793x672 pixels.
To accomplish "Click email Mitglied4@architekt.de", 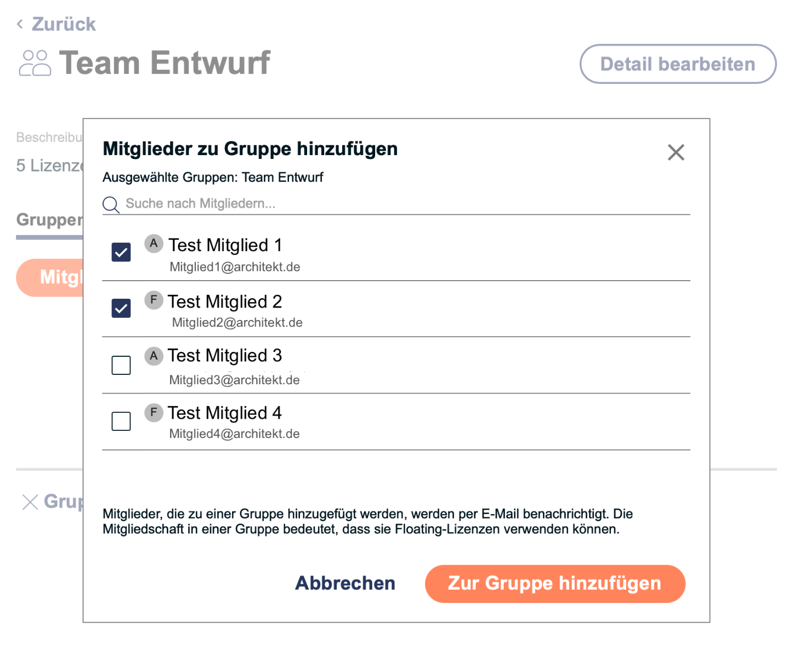I will [x=234, y=434].
